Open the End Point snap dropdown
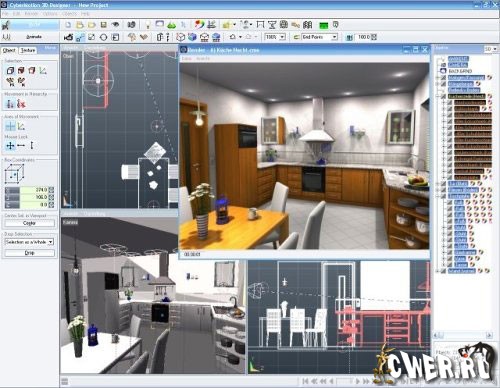The height and width of the screenshot is (388, 500). tap(320, 37)
